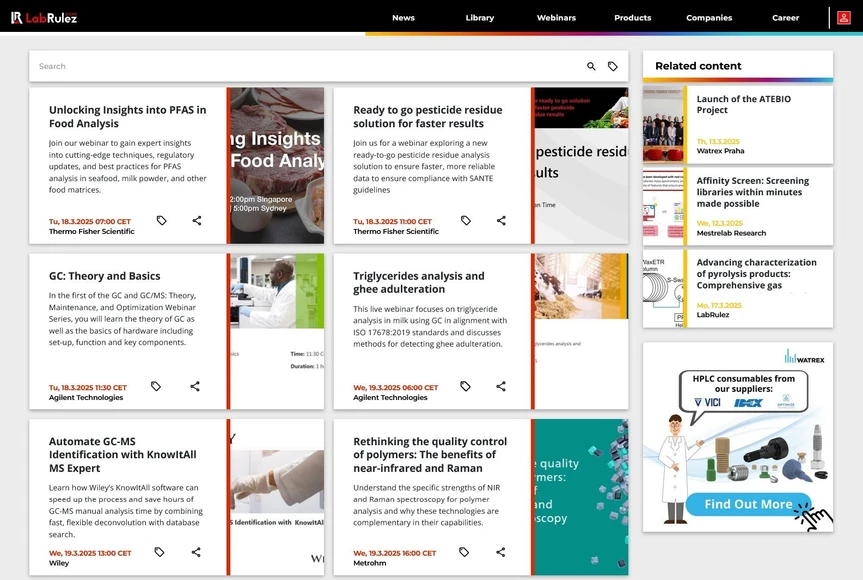Image resolution: width=863 pixels, height=580 pixels.
Task: Click the ATEBIO Project group photo thumbnail
Action: pos(663,125)
